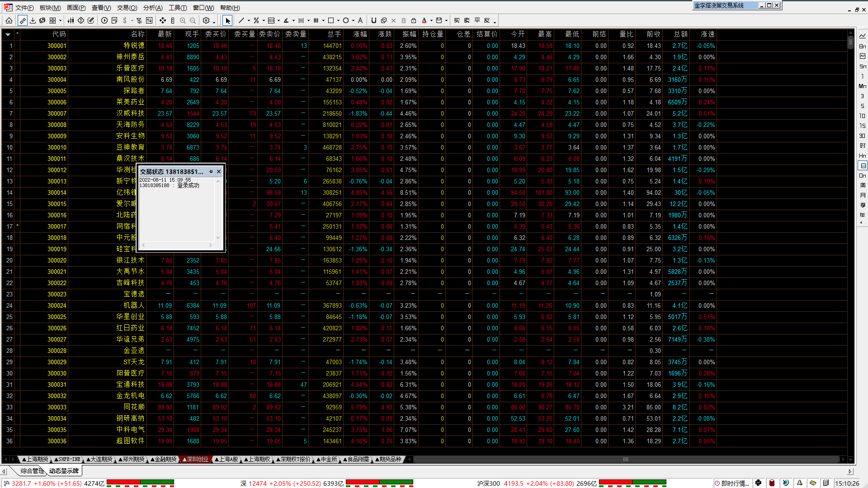Click the 卖 sell icon in toolbar
Viewport: 868px width, 488px height.
click(467, 20)
